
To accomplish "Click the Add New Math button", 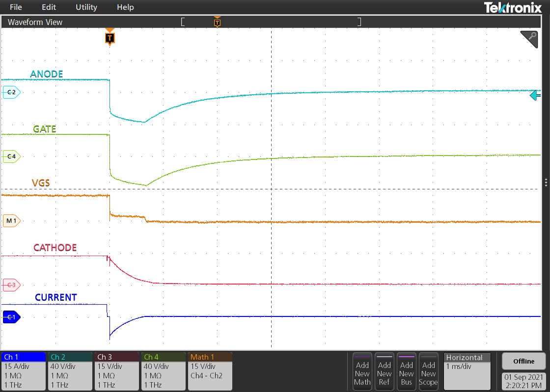I will coord(362,371).
